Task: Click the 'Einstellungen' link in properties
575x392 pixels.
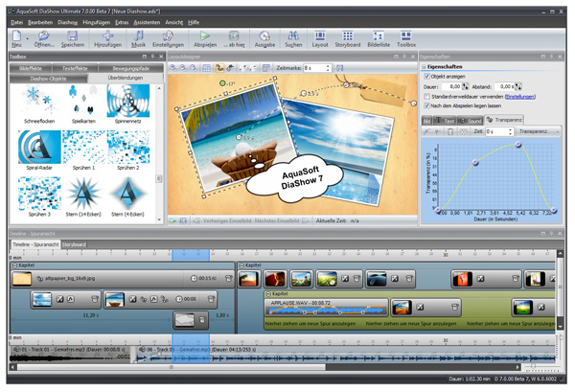Action: coord(520,97)
